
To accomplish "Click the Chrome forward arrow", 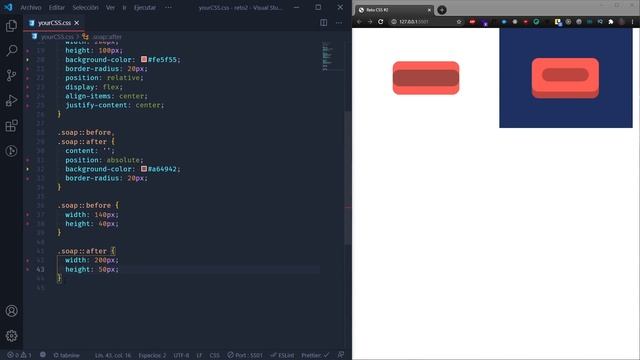I will click(370, 22).
